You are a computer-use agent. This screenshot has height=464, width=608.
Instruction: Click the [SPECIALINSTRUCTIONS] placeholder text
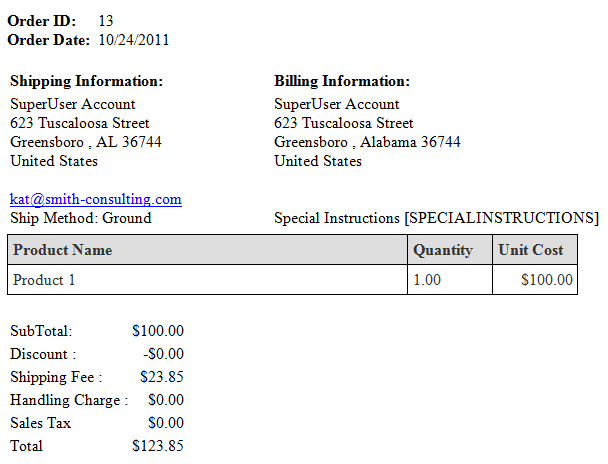502,218
